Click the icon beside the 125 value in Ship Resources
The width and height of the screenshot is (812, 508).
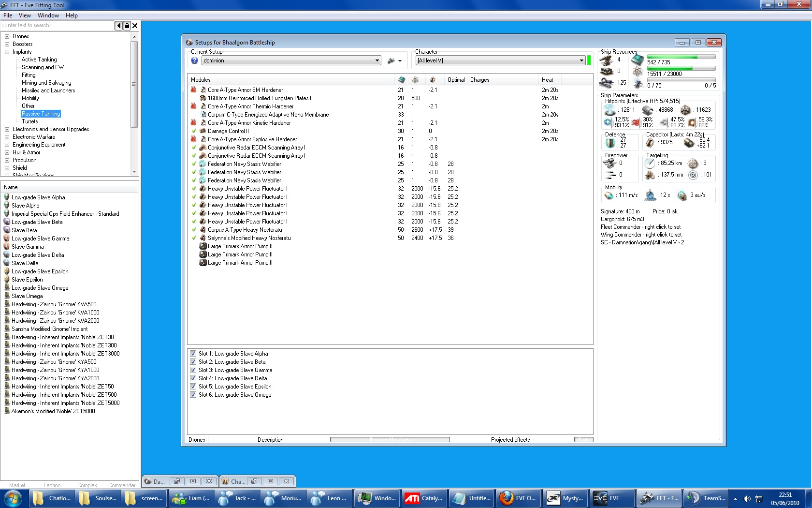(607, 83)
